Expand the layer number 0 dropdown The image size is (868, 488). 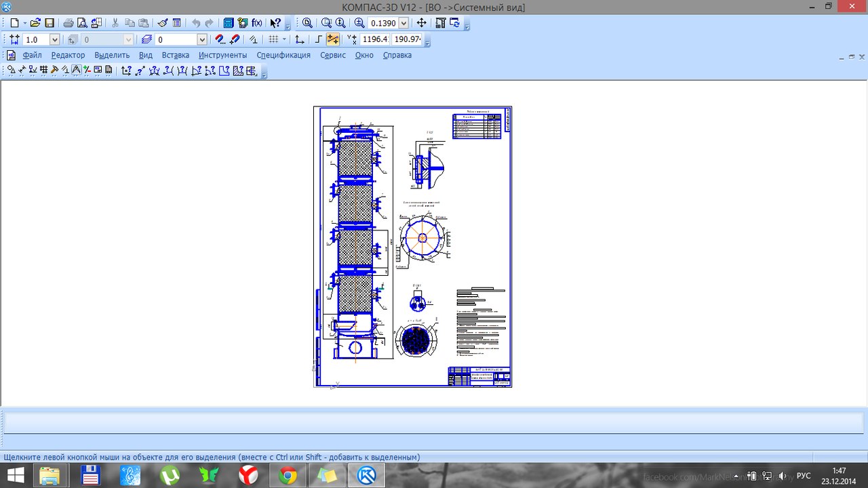tap(202, 40)
